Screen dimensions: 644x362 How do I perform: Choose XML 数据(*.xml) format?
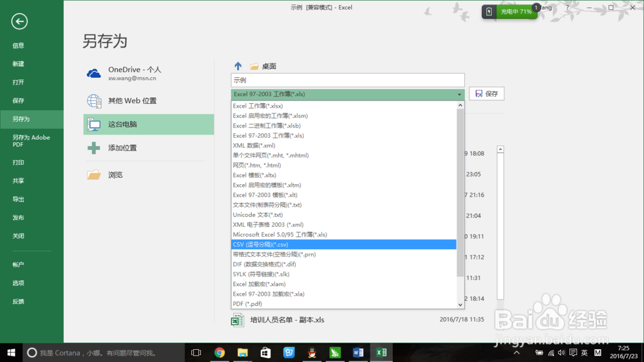[x=343, y=146]
